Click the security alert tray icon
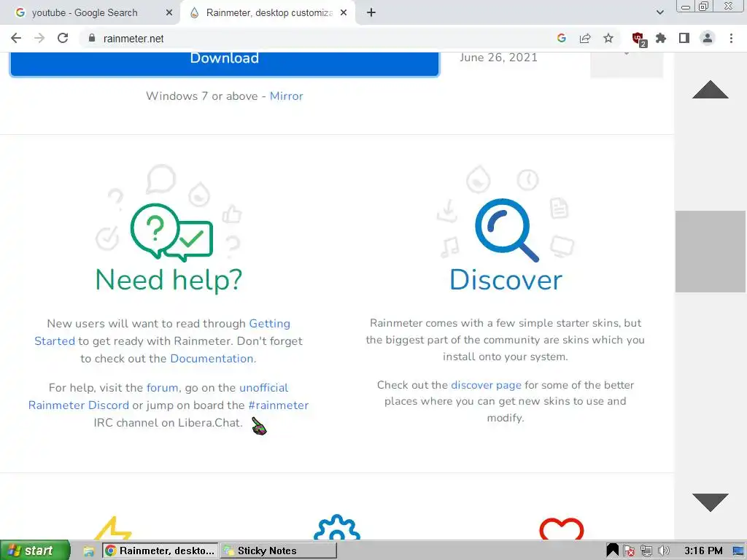The width and height of the screenshot is (747, 560). (629, 551)
